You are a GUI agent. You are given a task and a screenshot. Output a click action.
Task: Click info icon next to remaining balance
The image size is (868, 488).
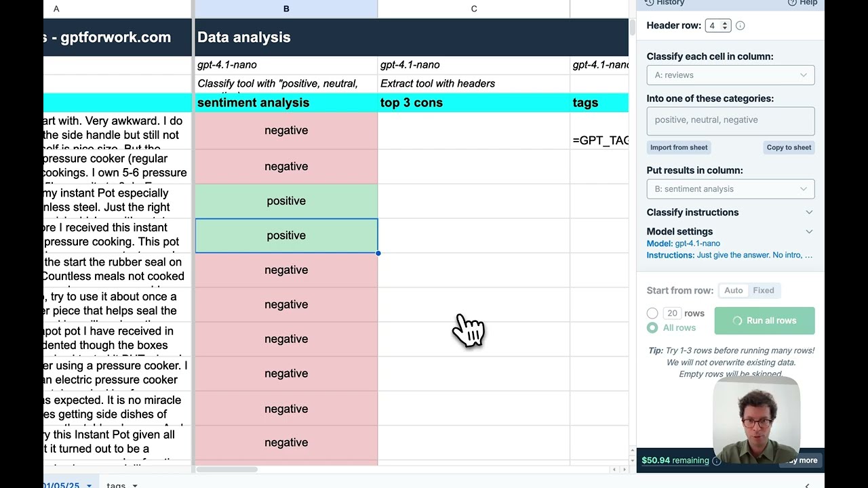click(x=716, y=461)
